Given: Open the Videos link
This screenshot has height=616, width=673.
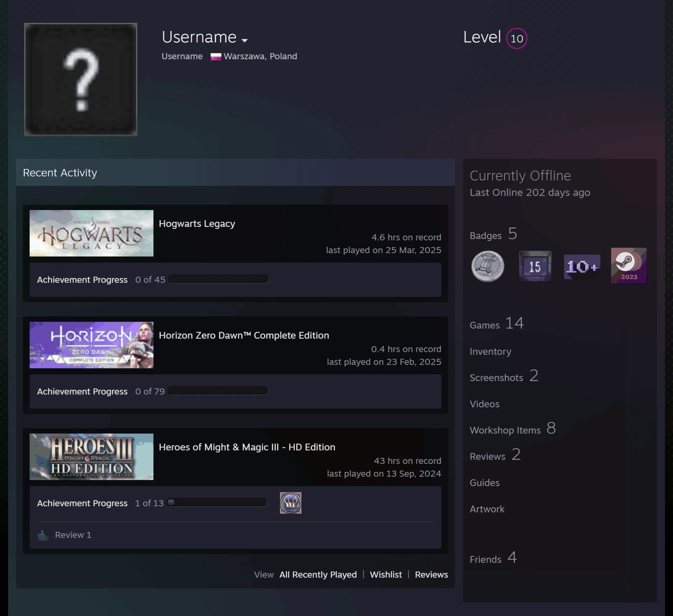Looking at the screenshot, I should point(484,404).
